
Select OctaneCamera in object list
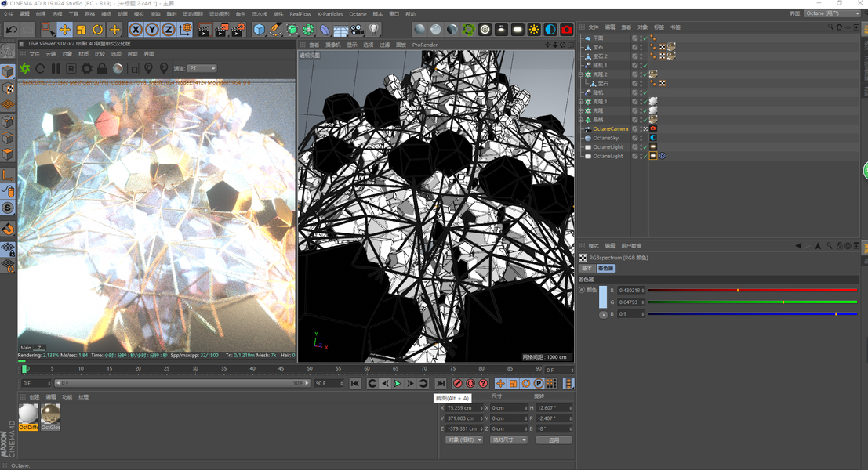pos(611,128)
